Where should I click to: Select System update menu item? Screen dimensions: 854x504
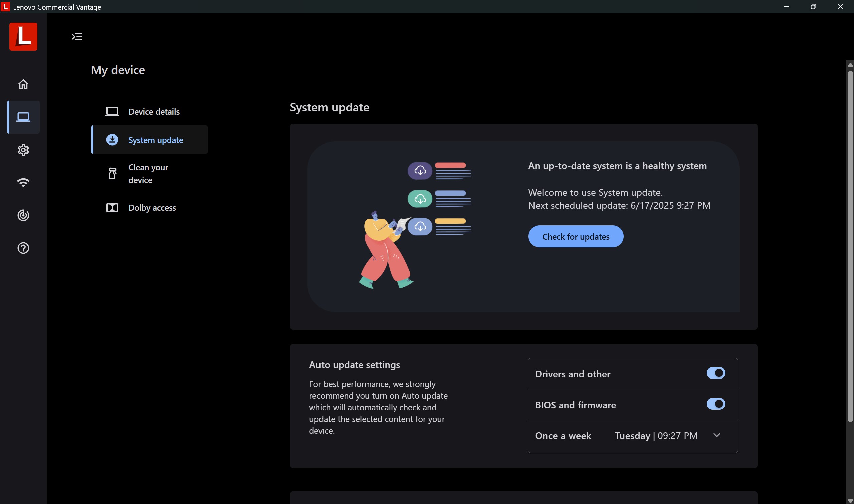coord(155,140)
